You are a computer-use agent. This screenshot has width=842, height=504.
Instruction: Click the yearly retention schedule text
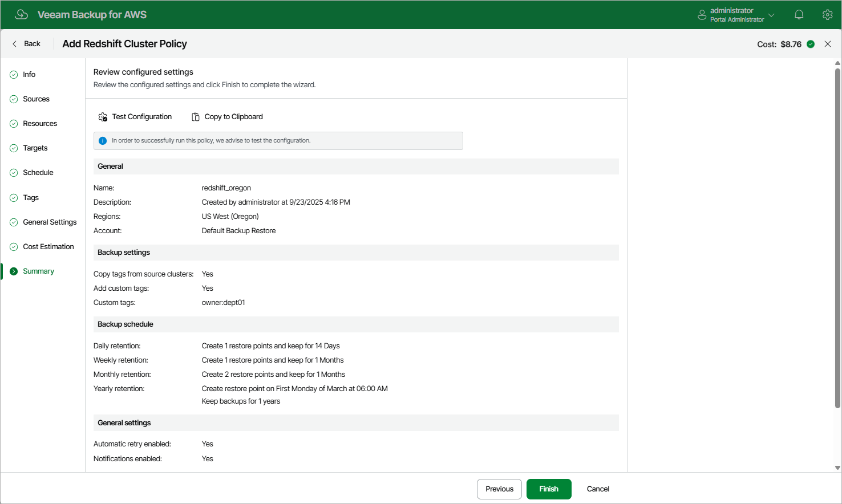[x=295, y=389]
